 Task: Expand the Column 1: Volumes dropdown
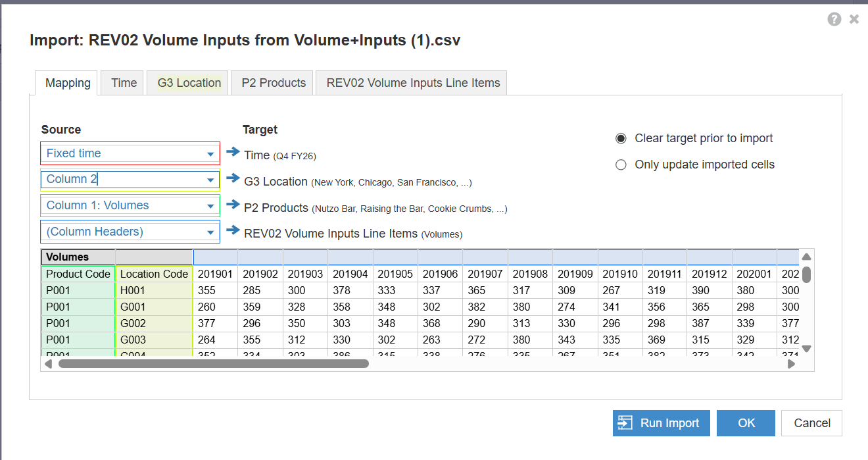(x=210, y=206)
